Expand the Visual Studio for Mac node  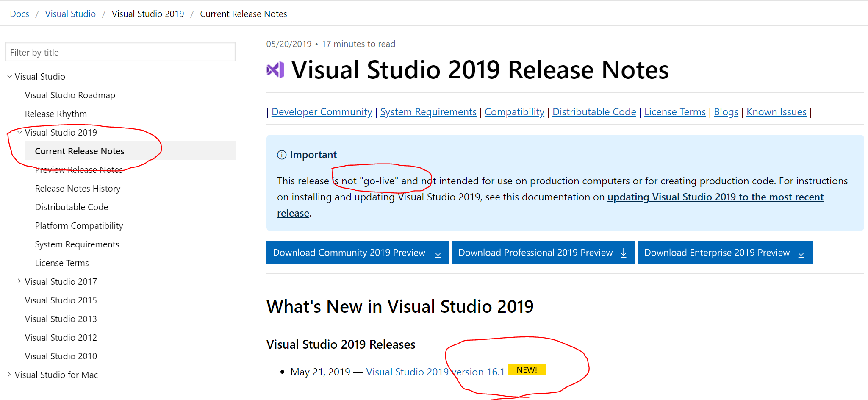9,375
